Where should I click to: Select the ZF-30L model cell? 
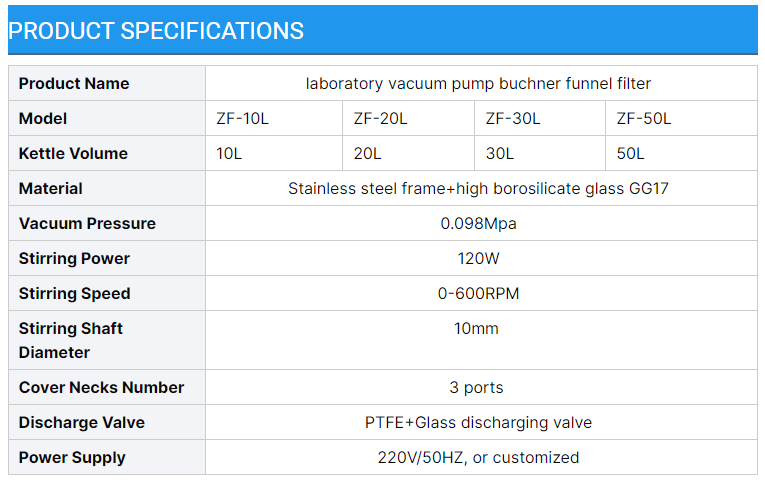tap(513, 119)
